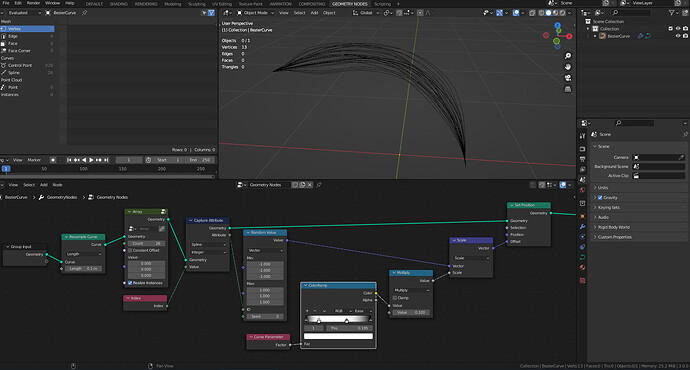Uncheck the Gravity checkbox
Screen dimensions: 690x370
pos(600,198)
